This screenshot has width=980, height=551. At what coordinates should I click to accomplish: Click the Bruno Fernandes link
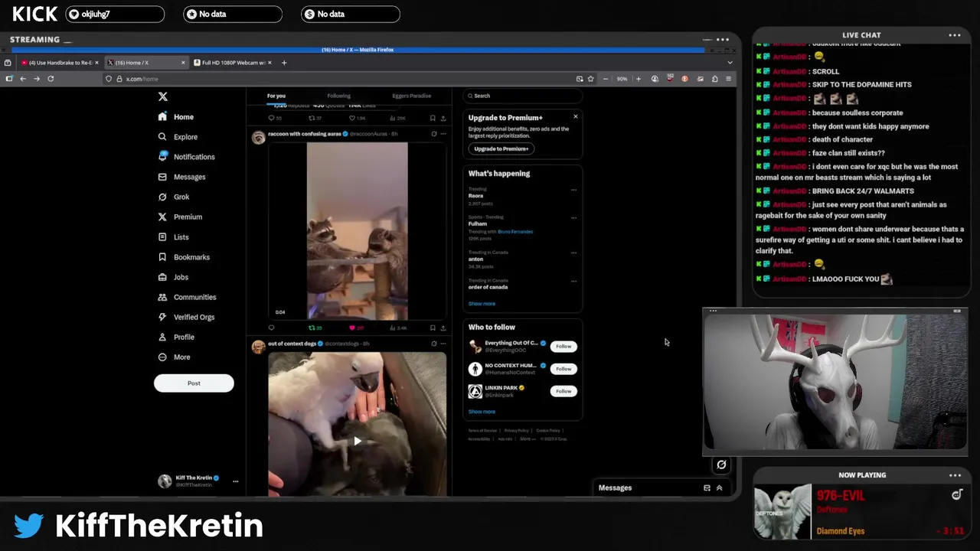pos(515,231)
